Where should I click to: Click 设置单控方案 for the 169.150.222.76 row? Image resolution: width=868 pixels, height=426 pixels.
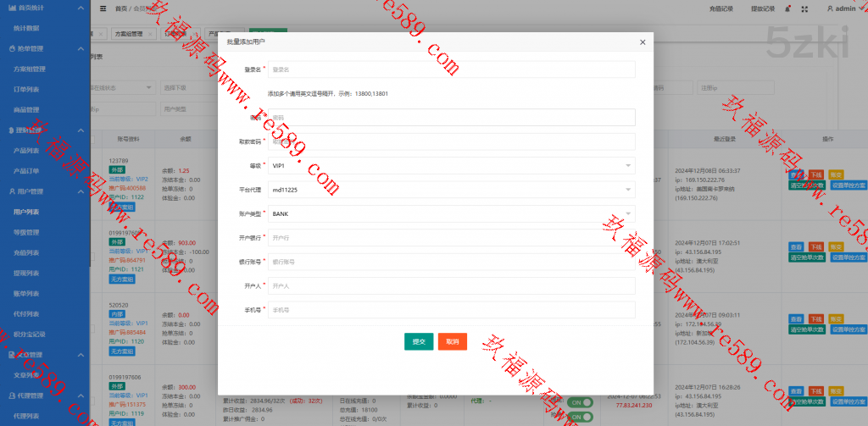tap(847, 185)
